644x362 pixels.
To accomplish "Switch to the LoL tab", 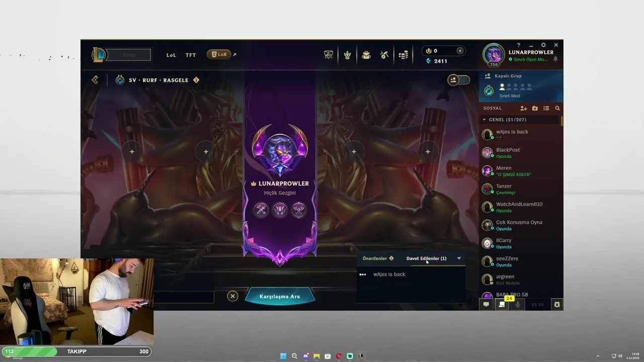I will tap(171, 55).
